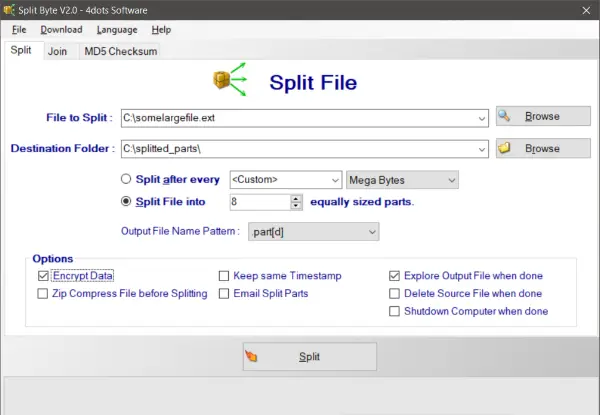Enable Keep same Timestamp checkbox

(224, 276)
